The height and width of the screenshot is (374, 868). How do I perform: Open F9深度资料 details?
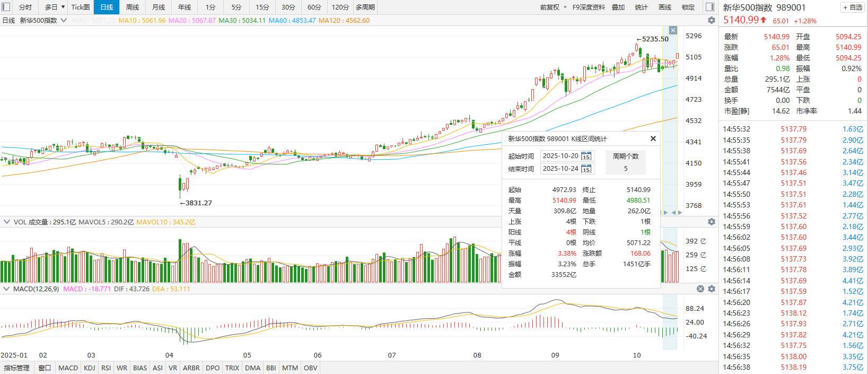click(x=589, y=7)
